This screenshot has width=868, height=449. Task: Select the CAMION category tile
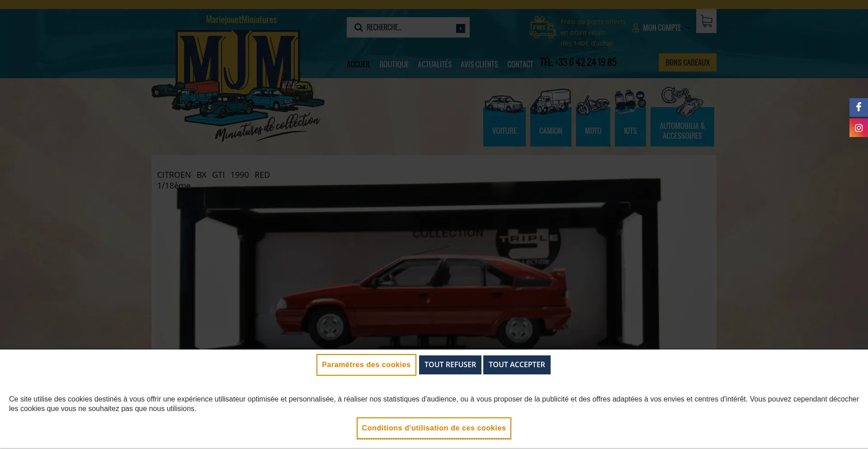[x=551, y=127]
